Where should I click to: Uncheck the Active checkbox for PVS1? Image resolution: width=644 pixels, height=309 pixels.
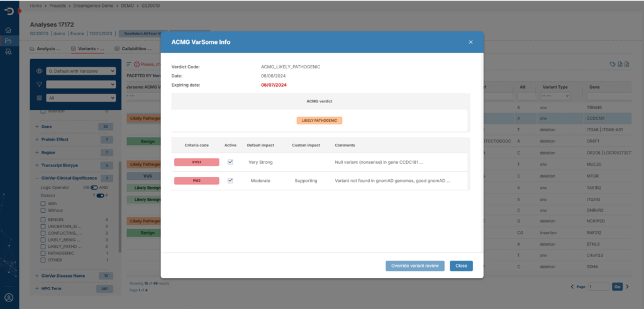point(230,162)
